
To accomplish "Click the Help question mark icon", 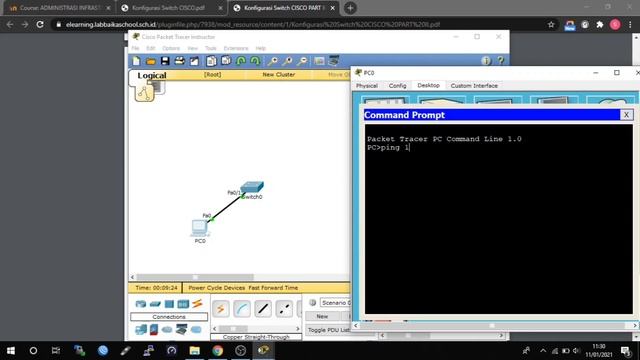I will [x=500, y=61].
